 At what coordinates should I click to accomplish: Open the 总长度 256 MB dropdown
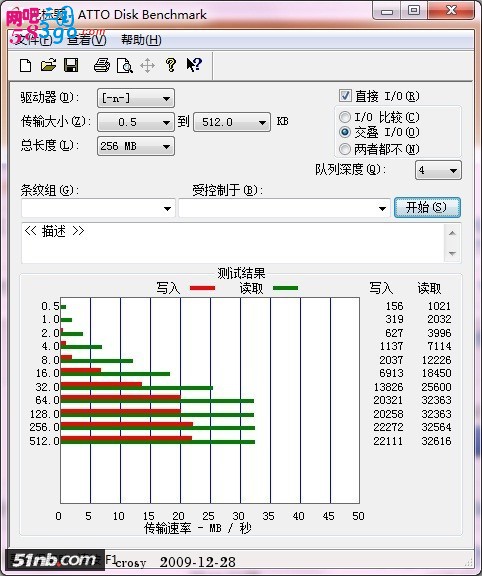(136, 146)
